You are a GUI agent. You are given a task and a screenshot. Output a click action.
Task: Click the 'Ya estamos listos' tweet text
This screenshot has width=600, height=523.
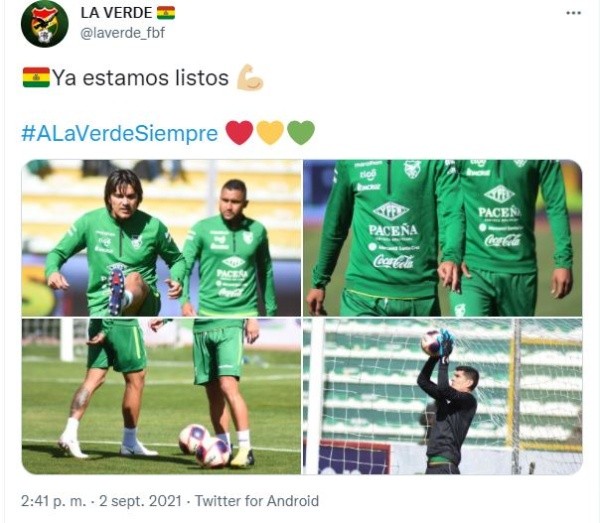tap(140, 78)
